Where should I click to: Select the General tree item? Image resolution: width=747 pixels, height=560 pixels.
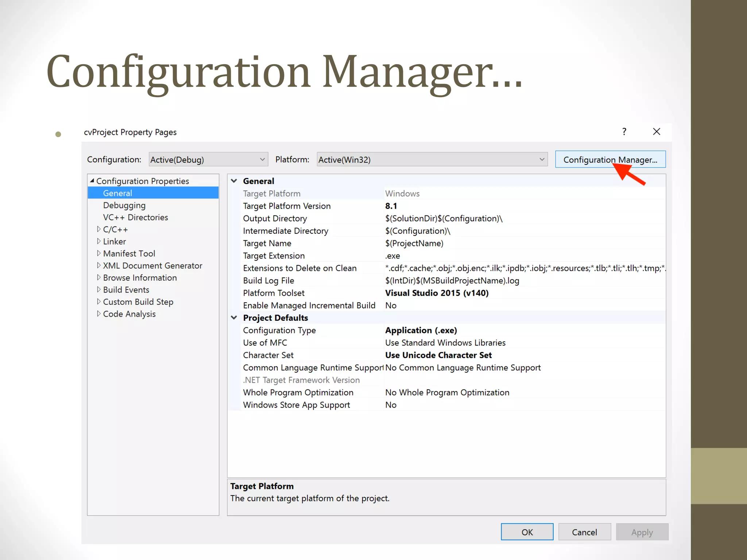point(117,193)
